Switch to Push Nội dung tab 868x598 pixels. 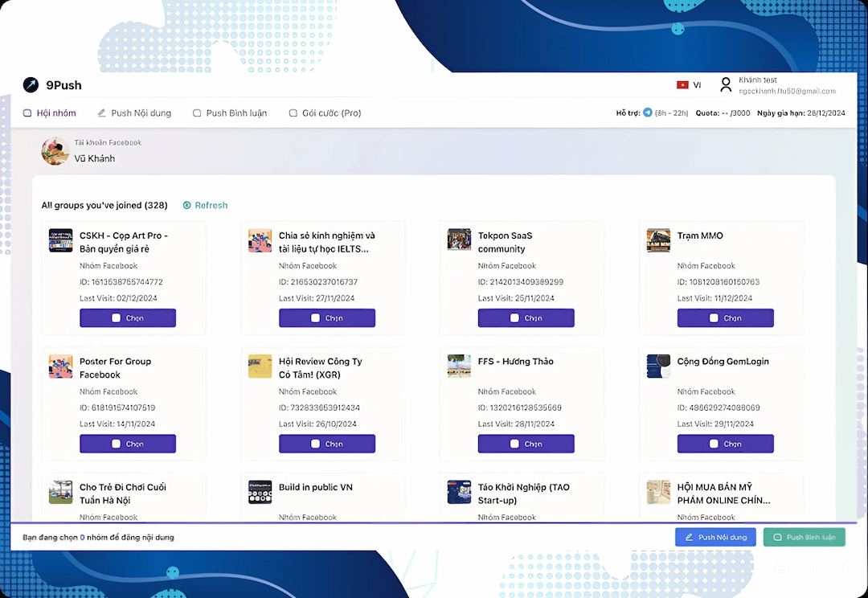pos(134,113)
